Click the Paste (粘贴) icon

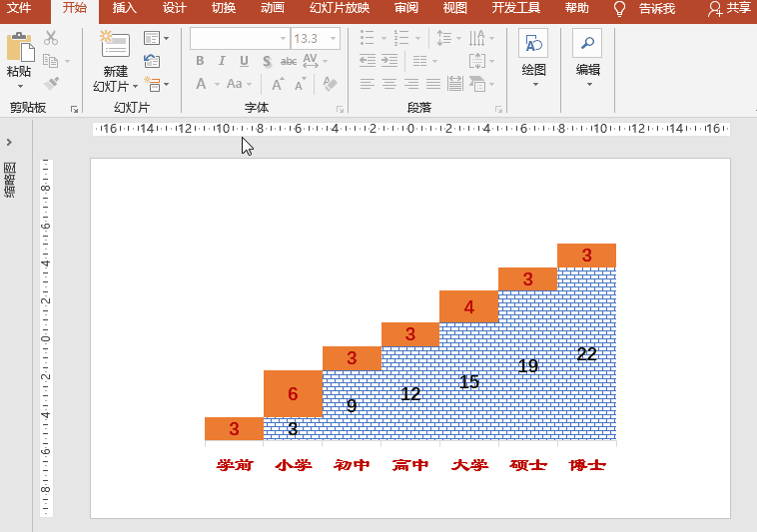pos(20,47)
